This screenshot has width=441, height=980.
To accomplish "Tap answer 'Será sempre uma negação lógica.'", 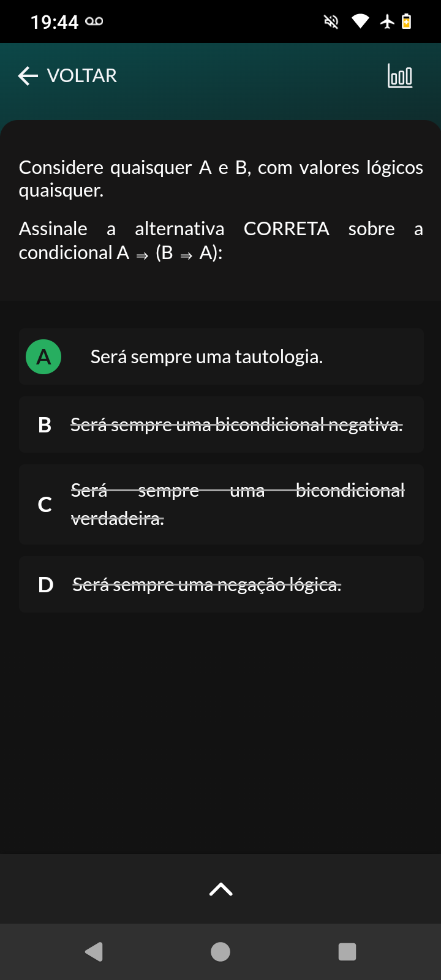I will (x=206, y=585).
